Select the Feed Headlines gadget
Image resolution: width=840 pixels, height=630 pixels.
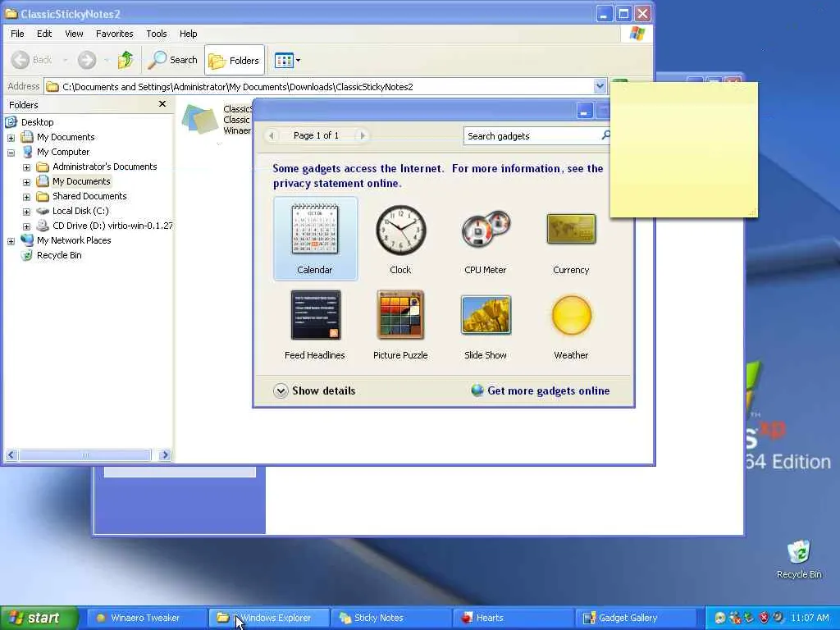coord(315,325)
